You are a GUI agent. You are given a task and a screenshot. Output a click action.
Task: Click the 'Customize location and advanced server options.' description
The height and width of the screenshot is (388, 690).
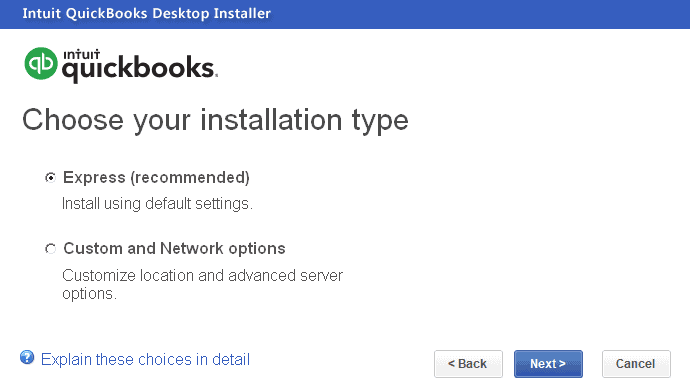202,285
